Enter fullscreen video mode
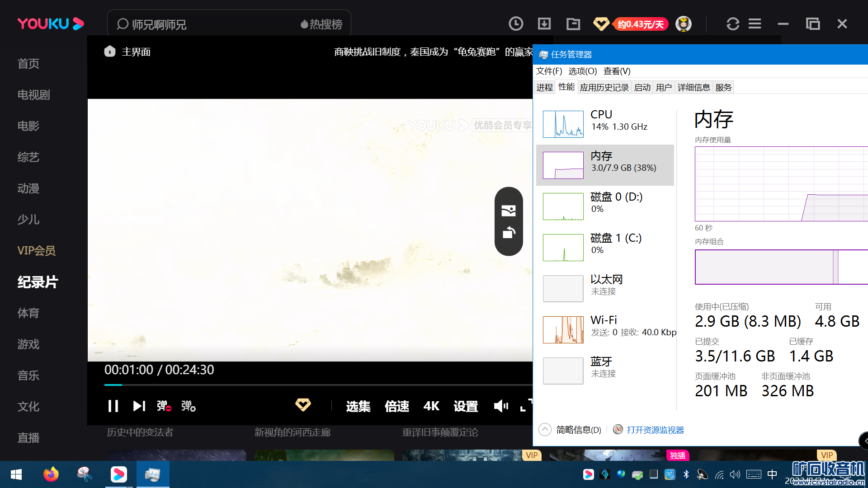The width and height of the screenshot is (868, 488). tap(526, 405)
